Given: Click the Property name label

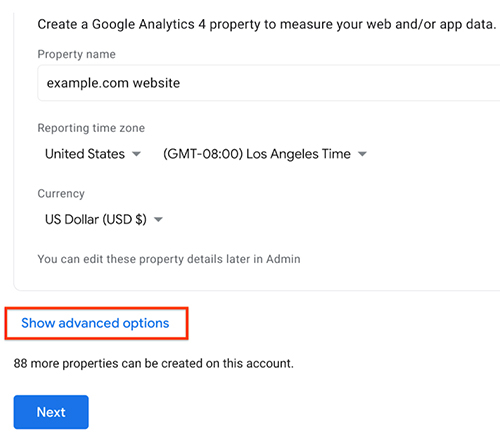Looking at the screenshot, I should 76,54.
